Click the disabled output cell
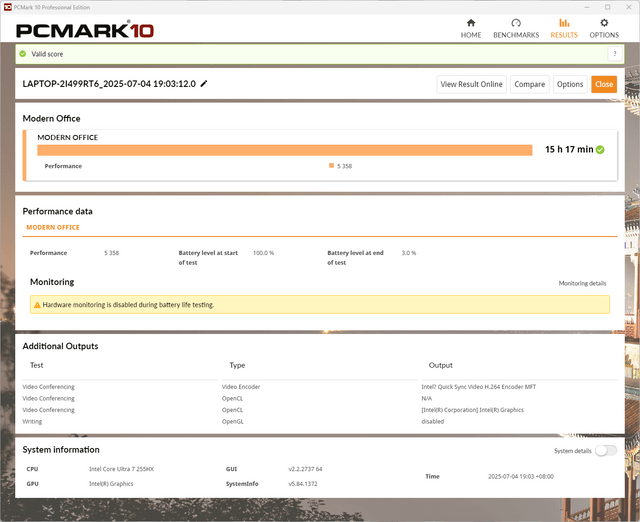 coord(433,422)
